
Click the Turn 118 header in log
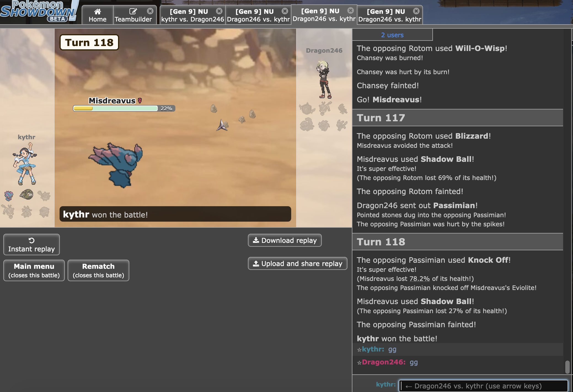click(458, 242)
